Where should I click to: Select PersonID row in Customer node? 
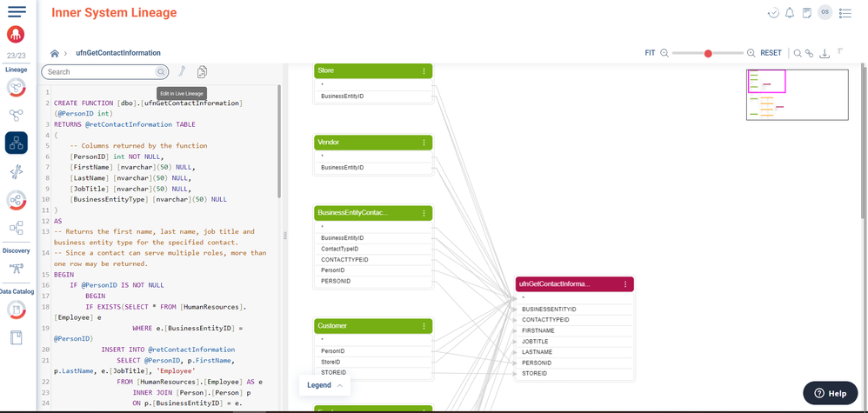tap(373, 351)
